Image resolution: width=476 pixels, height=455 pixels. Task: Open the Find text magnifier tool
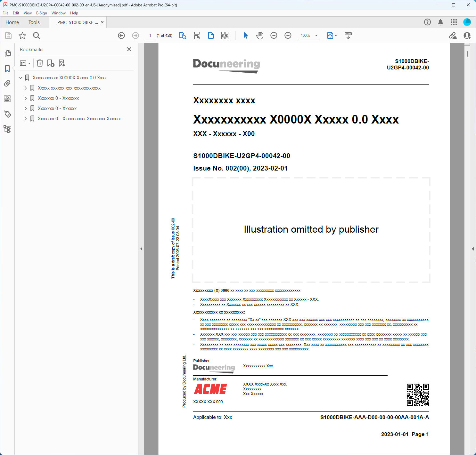click(x=37, y=36)
